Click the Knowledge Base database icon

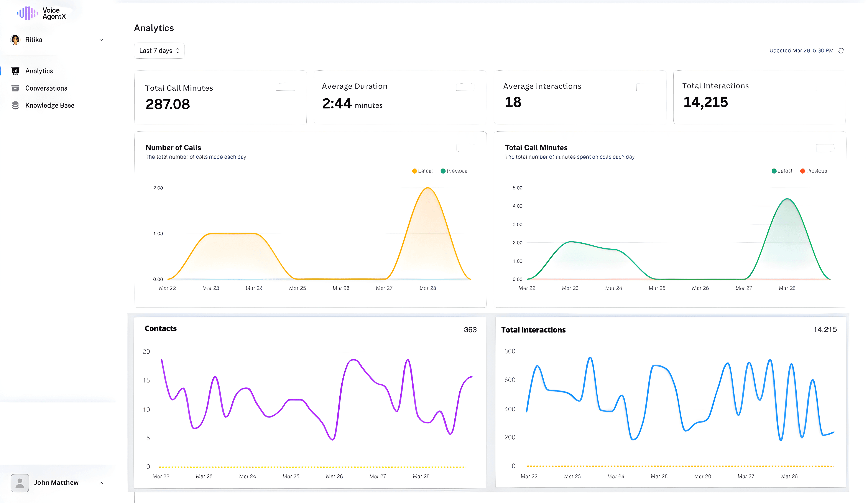tap(15, 106)
